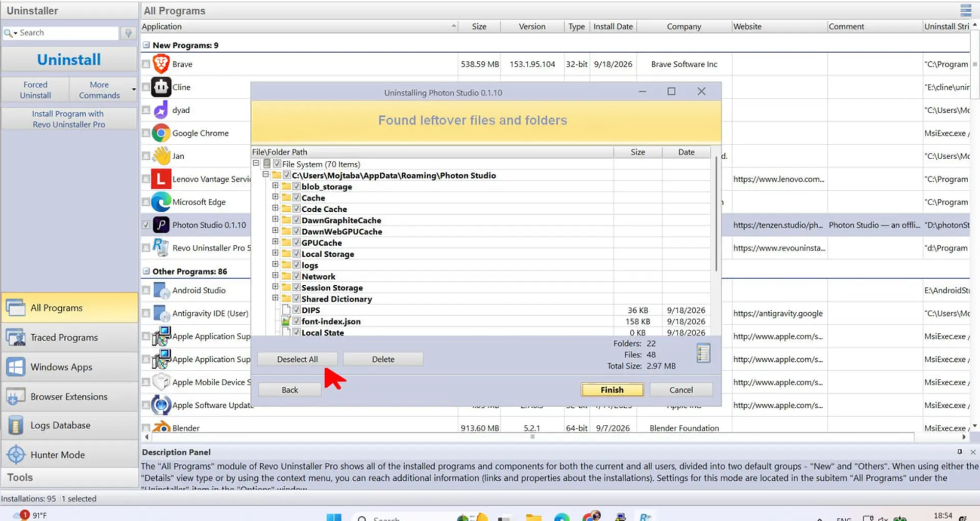Image resolution: width=980 pixels, height=521 pixels.
Task: Click the Jan waving hand icon
Action: (161, 156)
